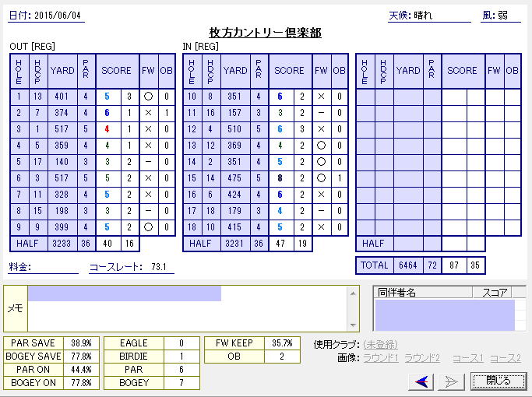Click the IN half putts total 19
Viewport: 532px width, 397px height.
(x=303, y=244)
